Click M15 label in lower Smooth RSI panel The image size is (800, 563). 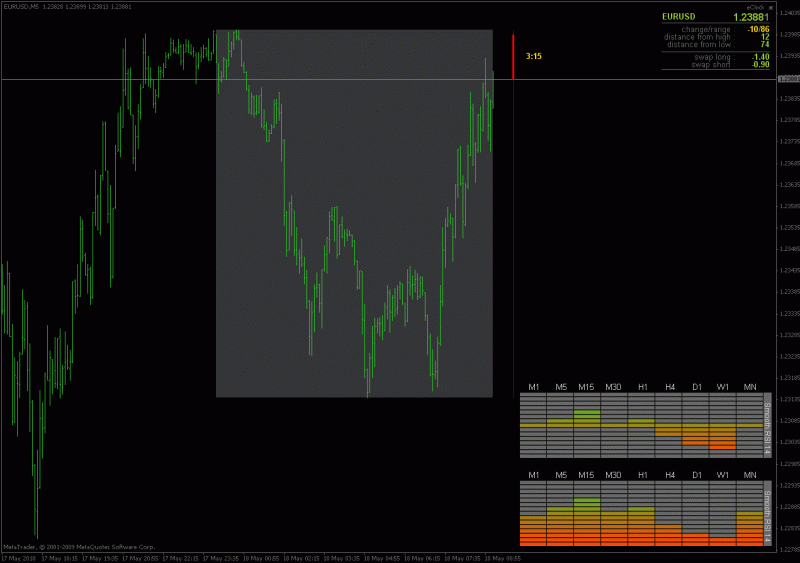click(586, 475)
